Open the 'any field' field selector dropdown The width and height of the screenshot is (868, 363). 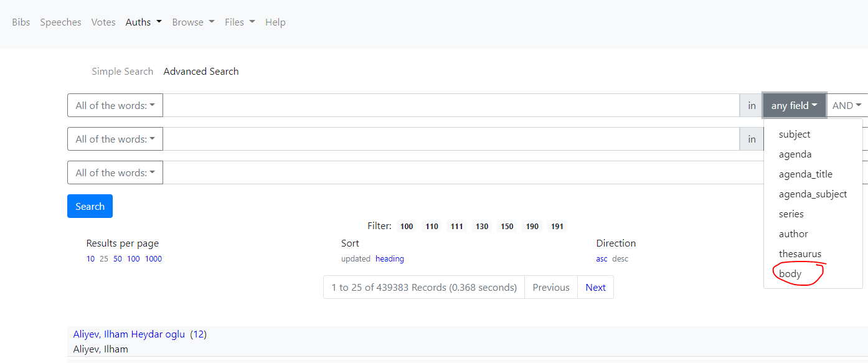[793, 105]
